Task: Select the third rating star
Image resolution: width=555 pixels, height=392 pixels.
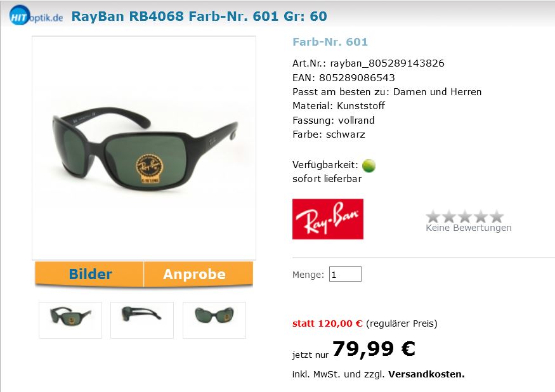Action: coord(465,216)
